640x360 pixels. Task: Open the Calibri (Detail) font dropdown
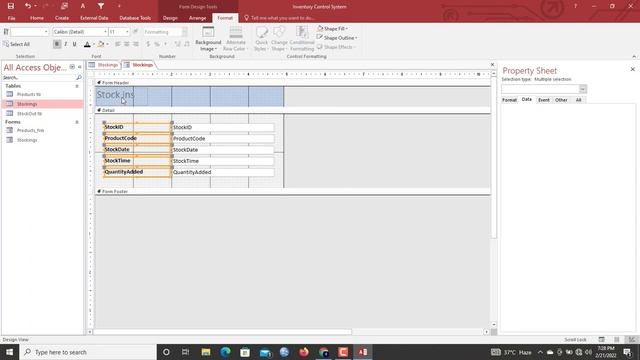105,31
